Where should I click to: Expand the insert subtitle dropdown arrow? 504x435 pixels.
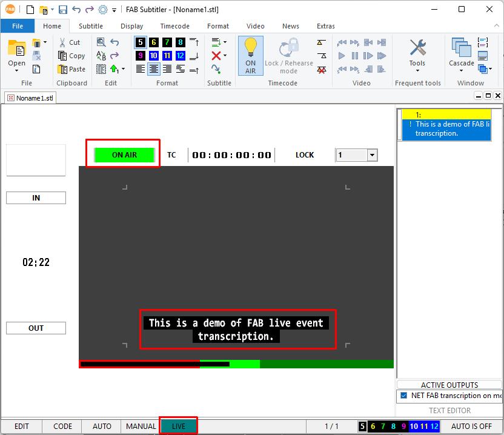(x=225, y=42)
